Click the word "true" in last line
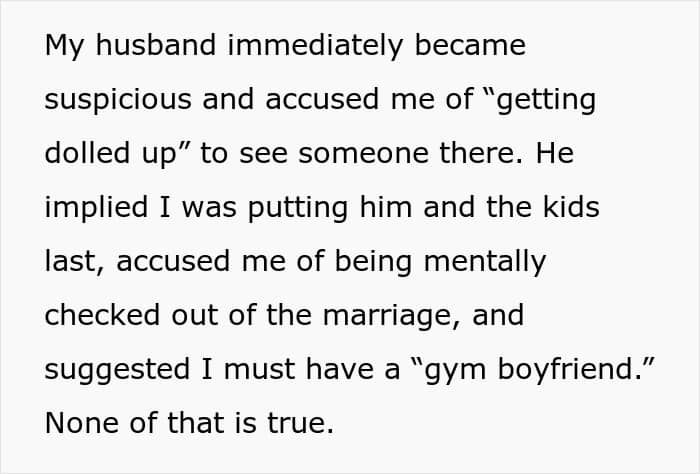Image resolution: width=700 pixels, height=474 pixels. click(x=300, y=424)
